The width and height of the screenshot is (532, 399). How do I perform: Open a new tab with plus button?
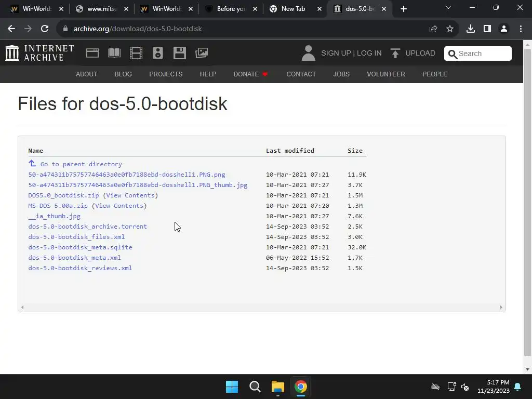tap(403, 9)
